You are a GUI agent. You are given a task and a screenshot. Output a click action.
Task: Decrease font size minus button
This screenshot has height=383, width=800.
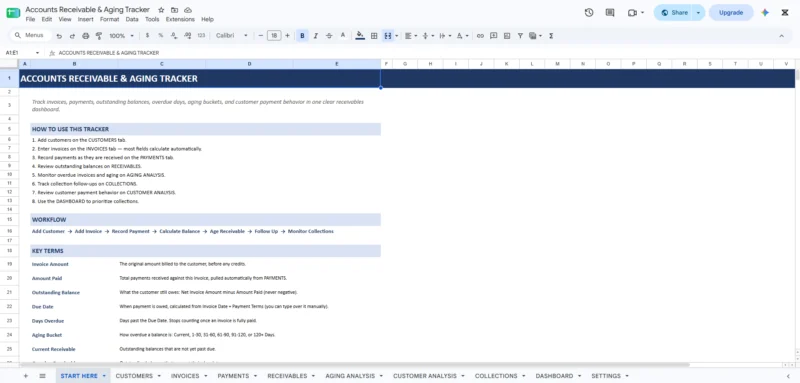261,36
